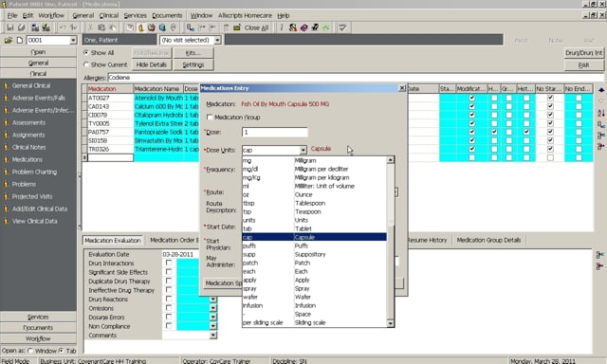Select the Open as Window radio button
607x364 pixels.
[x=30, y=351]
